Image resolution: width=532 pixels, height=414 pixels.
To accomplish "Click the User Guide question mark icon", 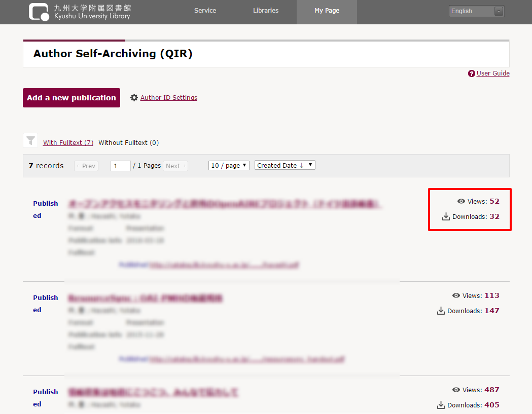I will 471,73.
